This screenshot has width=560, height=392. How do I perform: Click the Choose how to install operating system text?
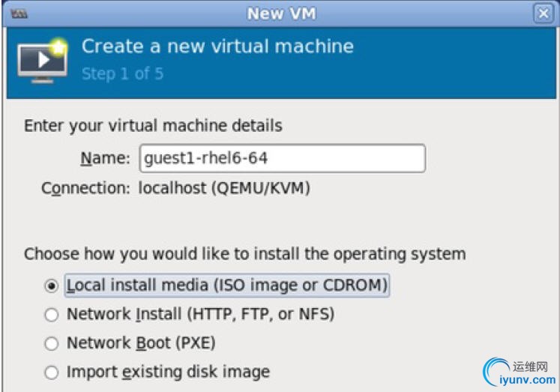point(245,254)
